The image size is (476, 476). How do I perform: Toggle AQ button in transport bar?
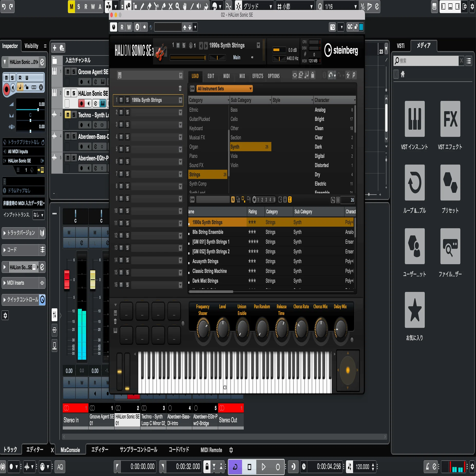[60, 467]
